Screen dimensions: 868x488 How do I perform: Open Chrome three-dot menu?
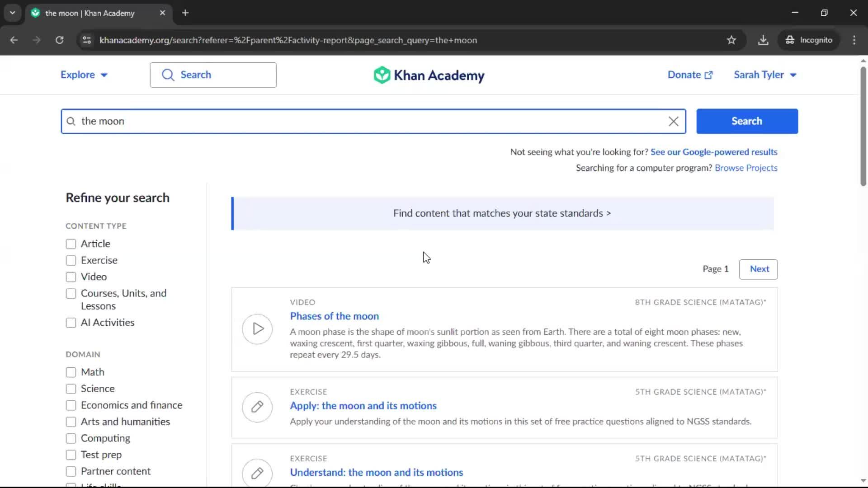(854, 40)
